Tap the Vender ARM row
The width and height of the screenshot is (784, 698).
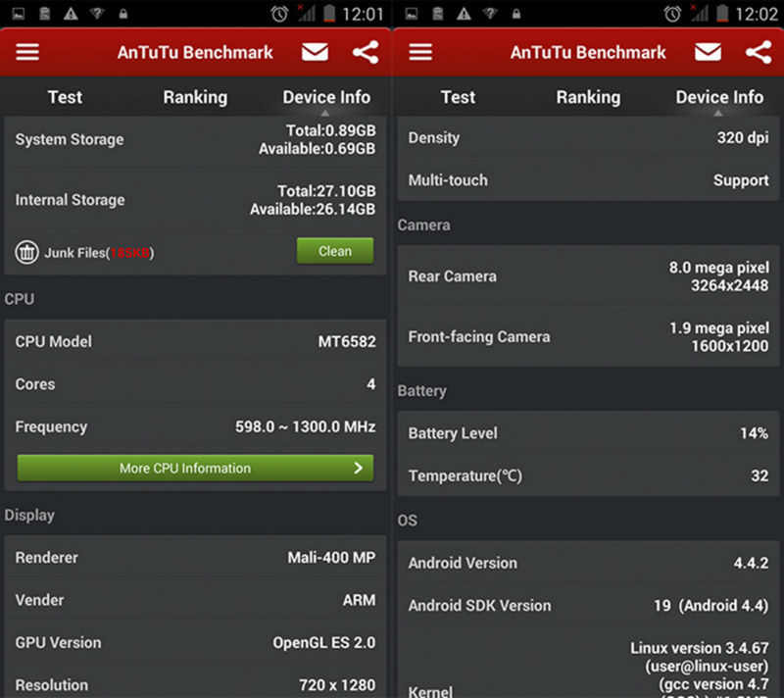[x=195, y=600]
